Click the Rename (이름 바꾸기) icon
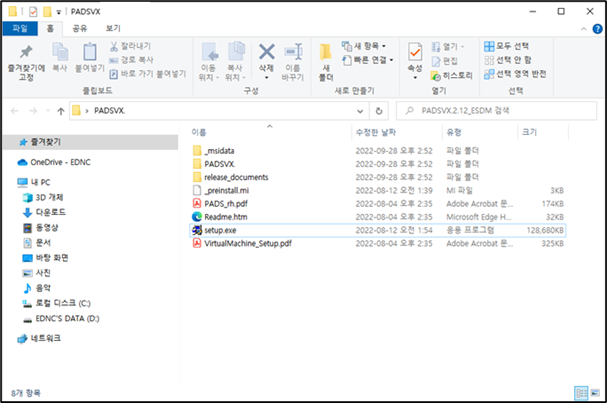Screen dimensions: 607x403 [293, 52]
